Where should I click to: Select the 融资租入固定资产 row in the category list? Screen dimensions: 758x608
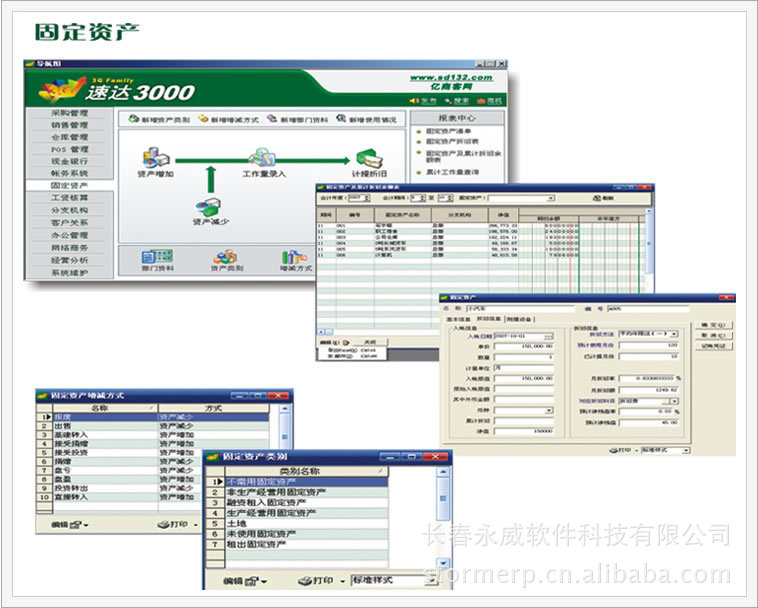click(x=306, y=503)
